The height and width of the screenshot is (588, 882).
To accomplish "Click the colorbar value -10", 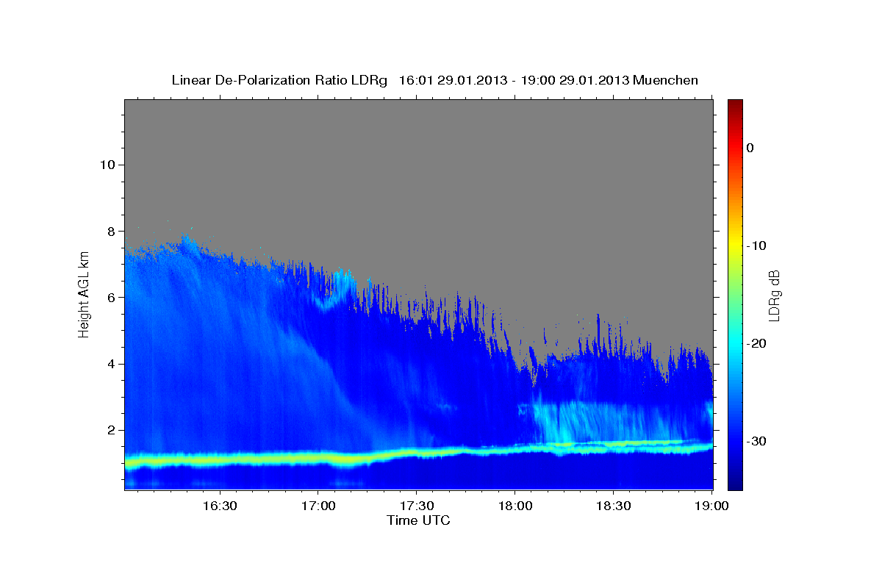I will 756,245.
